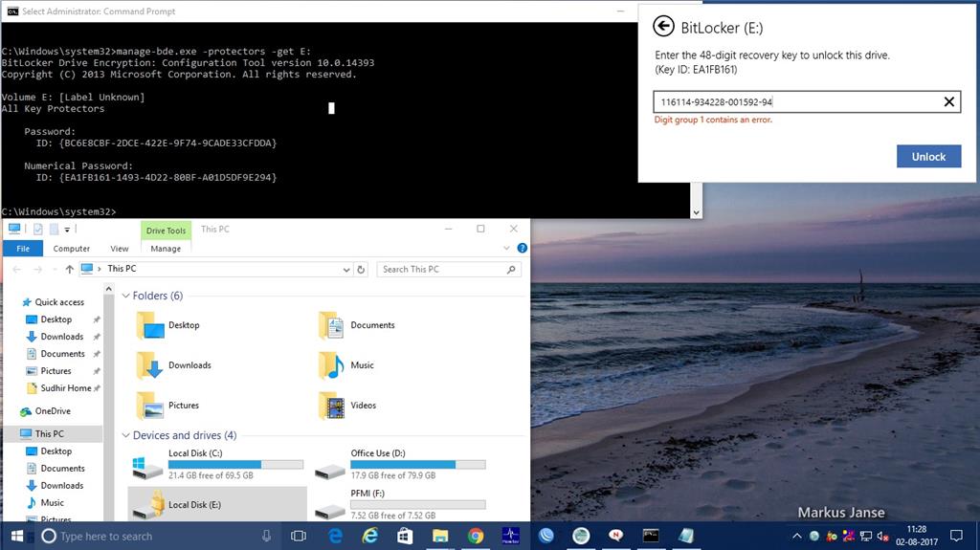Viewport: 980px width, 550px height.
Task: Select the Local Disk (C:) drive
Action: (217, 464)
